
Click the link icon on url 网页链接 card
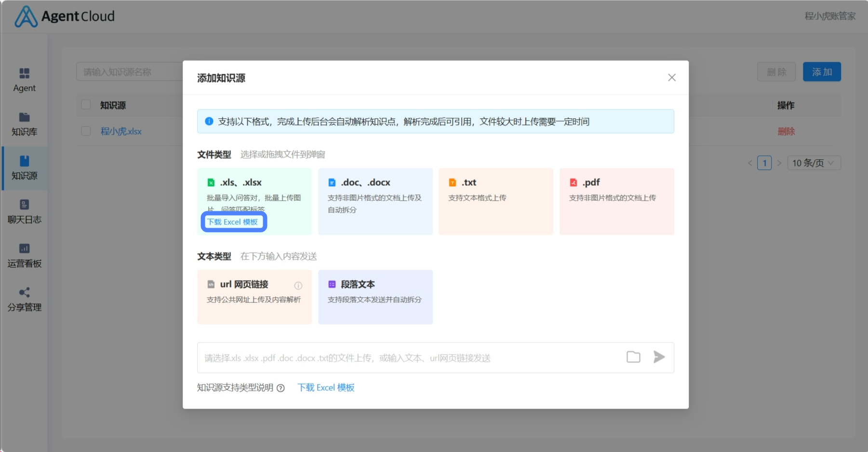click(x=211, y=284)
